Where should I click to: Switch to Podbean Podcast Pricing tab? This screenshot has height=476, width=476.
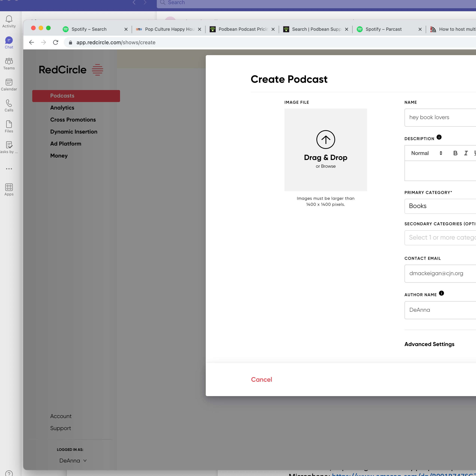click(242, 29)
